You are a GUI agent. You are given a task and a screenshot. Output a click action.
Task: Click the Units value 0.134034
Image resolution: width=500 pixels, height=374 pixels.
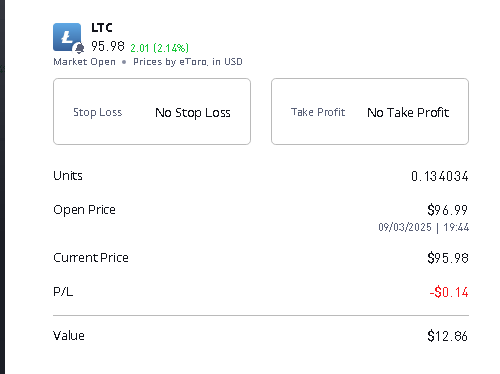[x=440, y=176]
